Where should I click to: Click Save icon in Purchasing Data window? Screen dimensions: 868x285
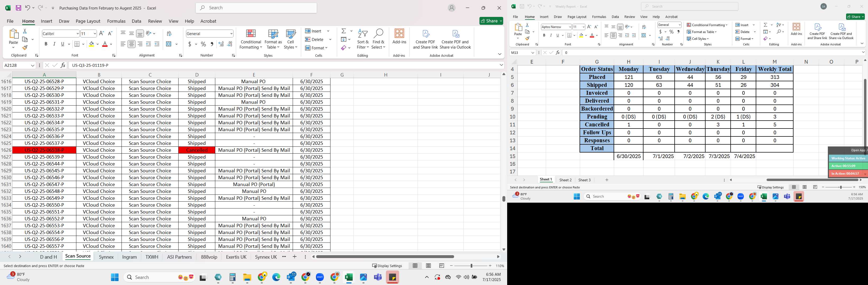18,8
